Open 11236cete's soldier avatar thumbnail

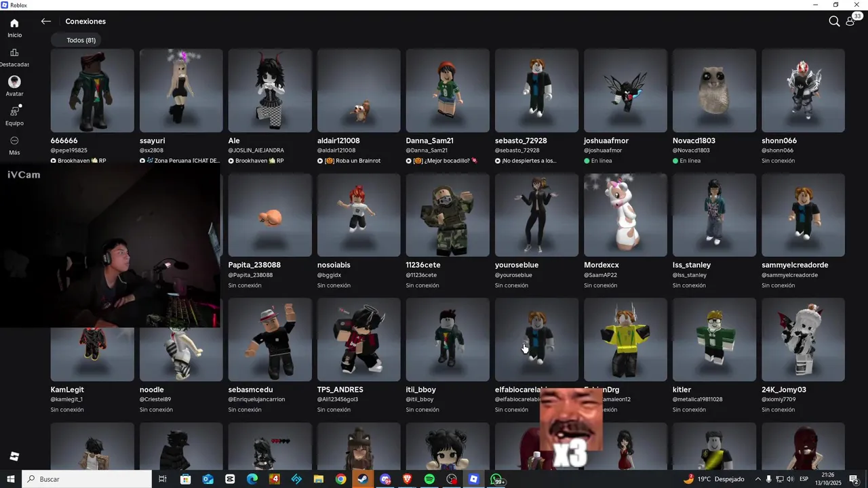pos(448,215)
